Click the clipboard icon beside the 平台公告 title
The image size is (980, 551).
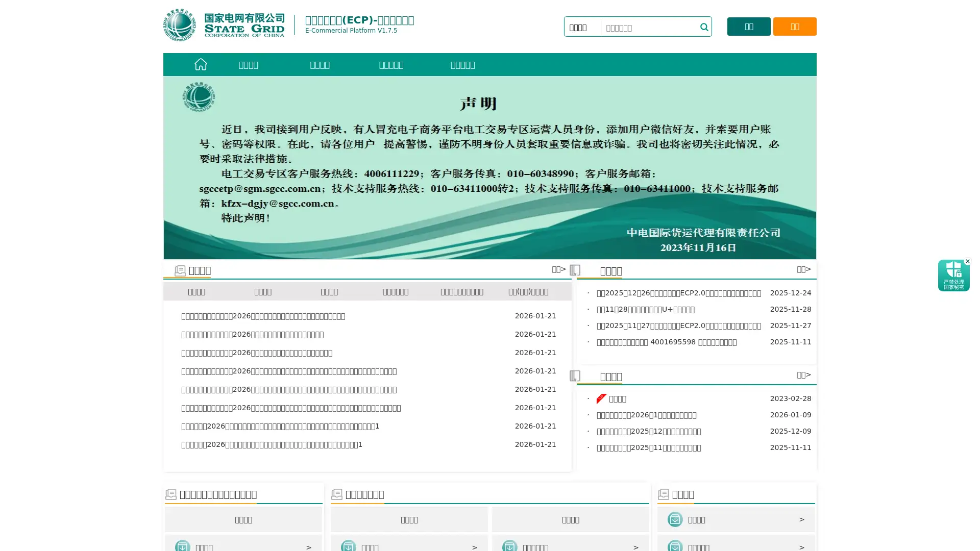575,375
